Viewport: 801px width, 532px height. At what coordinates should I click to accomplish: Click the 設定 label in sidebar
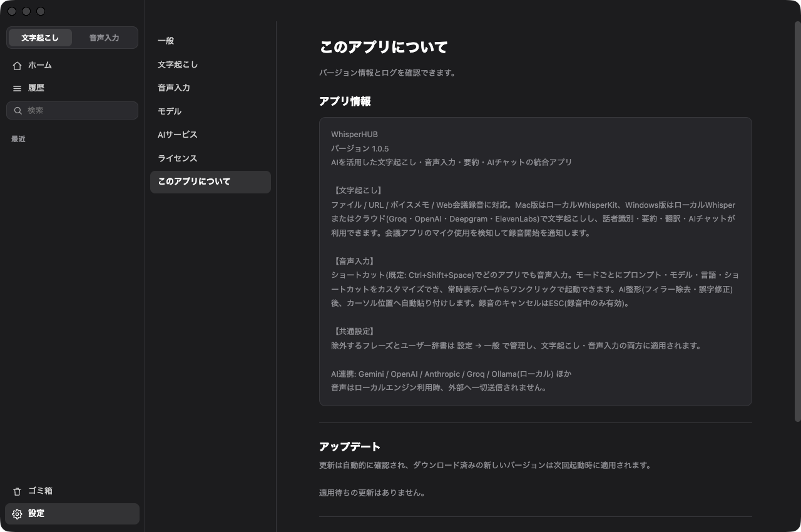click(36, 514)
